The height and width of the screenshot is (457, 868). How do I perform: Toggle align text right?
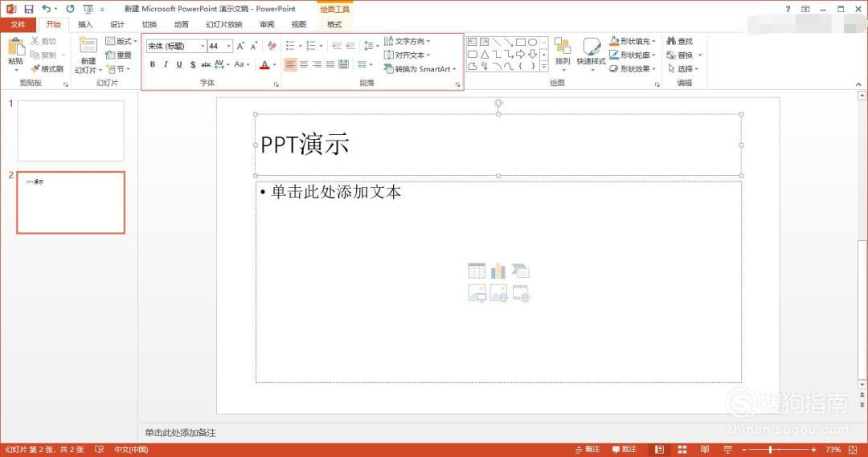click(317, 65)
